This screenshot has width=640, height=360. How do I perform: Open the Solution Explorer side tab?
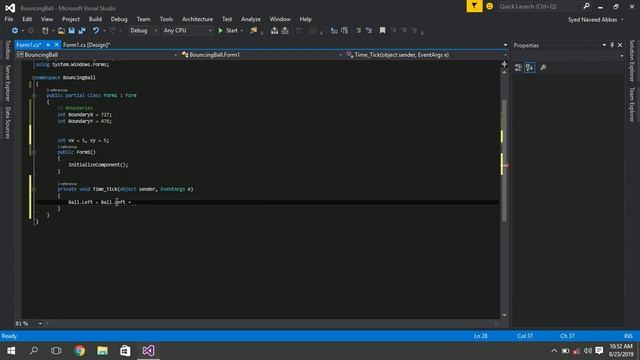[x=632, y=60]
